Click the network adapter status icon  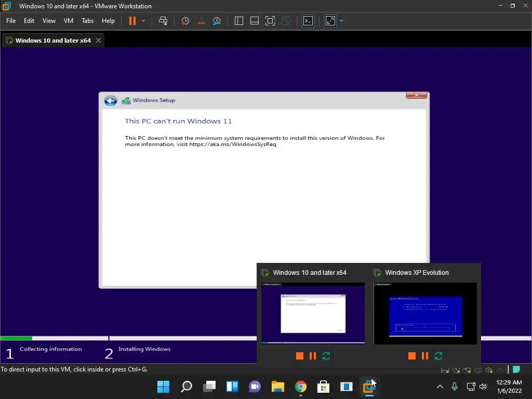point(467,370)
